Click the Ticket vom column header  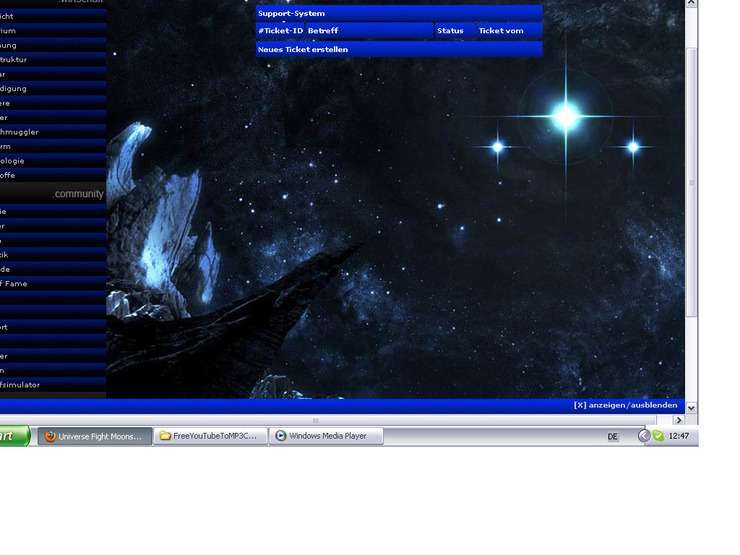coord(501,31)
